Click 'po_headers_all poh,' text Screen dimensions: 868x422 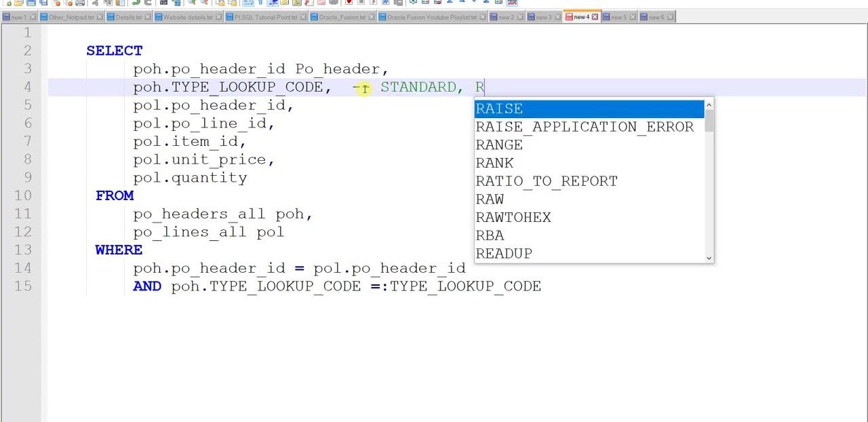tap(222, 214)
